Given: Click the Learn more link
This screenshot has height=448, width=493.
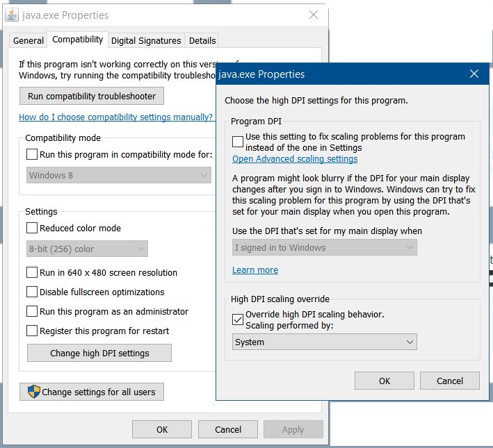Looking at the screenshot, I should [x=255, y=270].
